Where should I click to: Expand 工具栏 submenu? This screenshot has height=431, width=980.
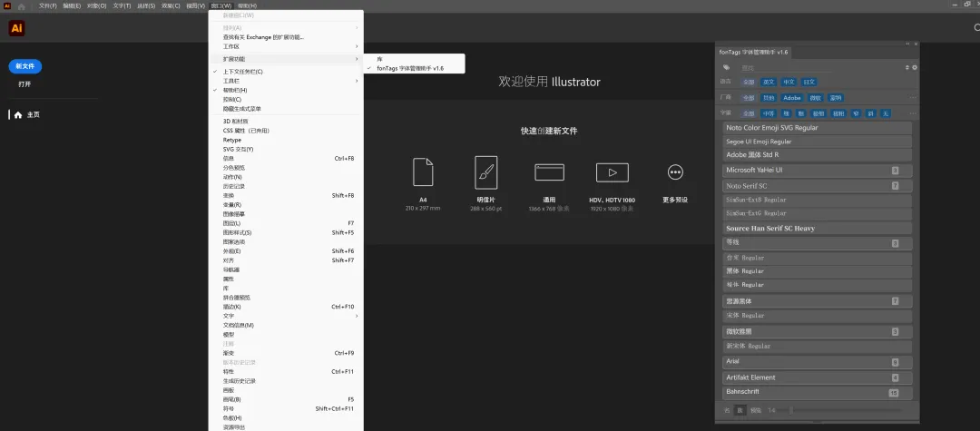point(286,81)
